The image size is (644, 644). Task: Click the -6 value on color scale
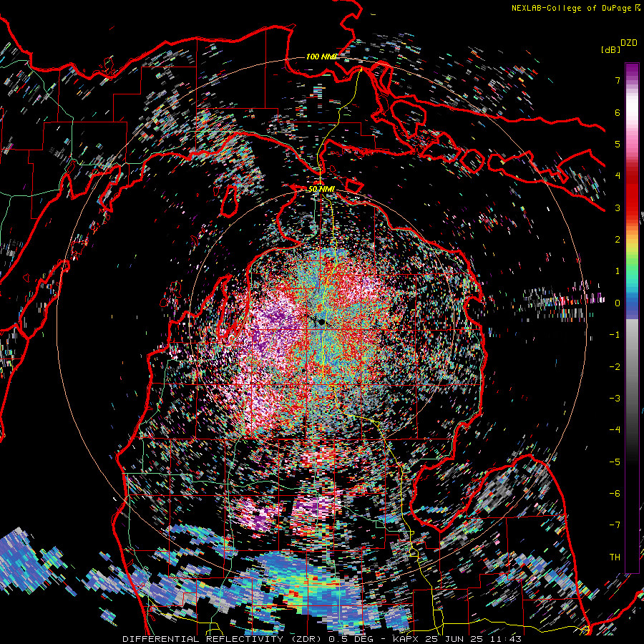[x=615, y=493]
